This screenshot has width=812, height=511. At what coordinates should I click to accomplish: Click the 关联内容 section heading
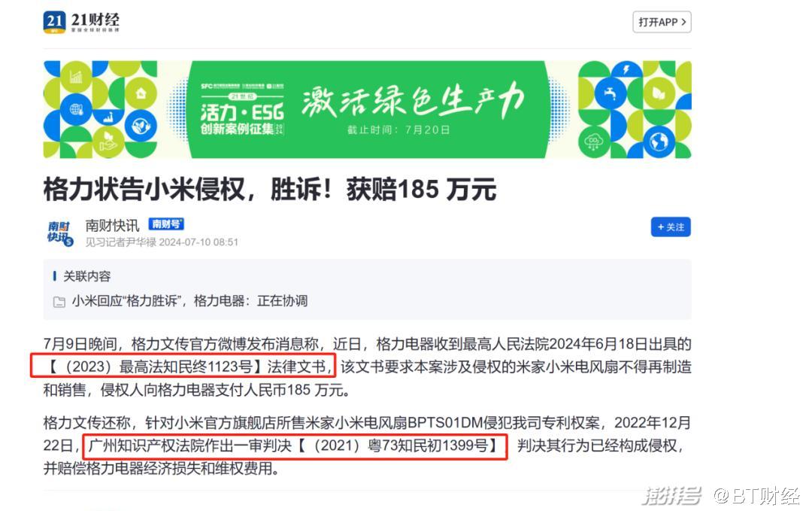coord(87,276)
